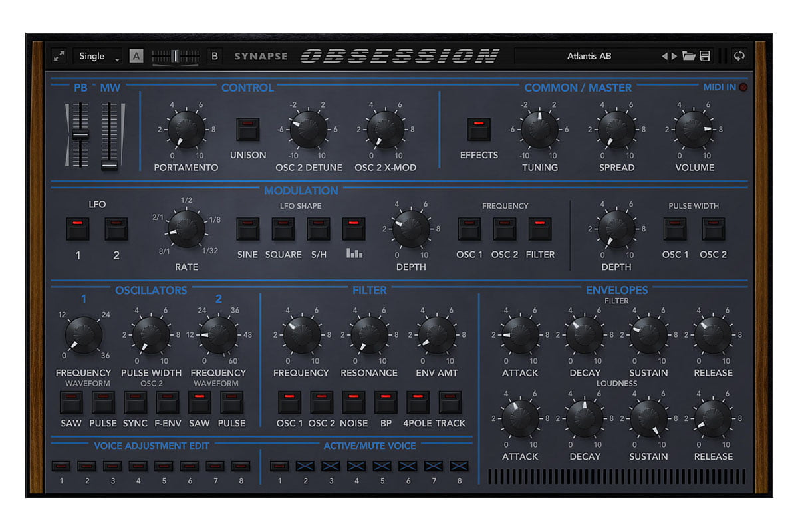The image size is (798, 532).
Task: Click the MIDI IN indicator light
Action: [x=743, y=87]
